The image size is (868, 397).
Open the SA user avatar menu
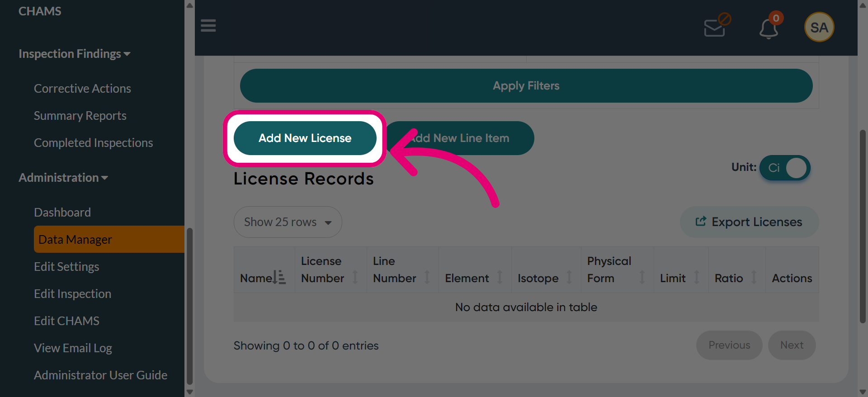click(819, 27)
